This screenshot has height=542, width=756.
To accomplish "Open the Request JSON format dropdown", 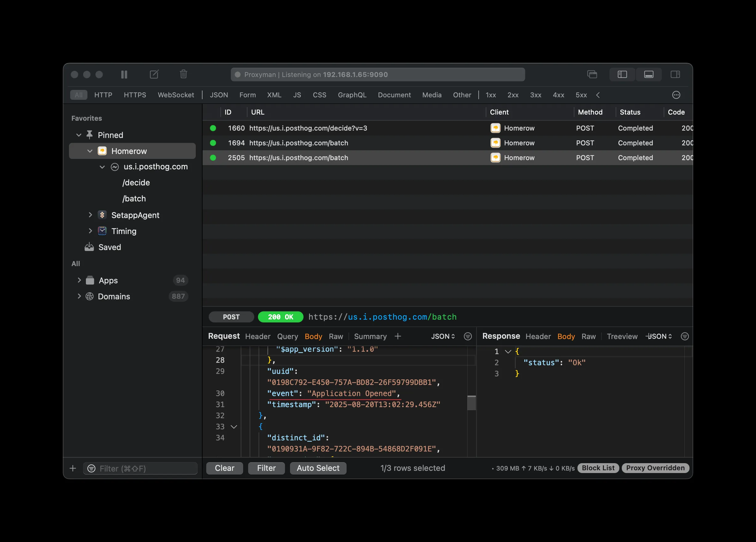I will point(443,336).
